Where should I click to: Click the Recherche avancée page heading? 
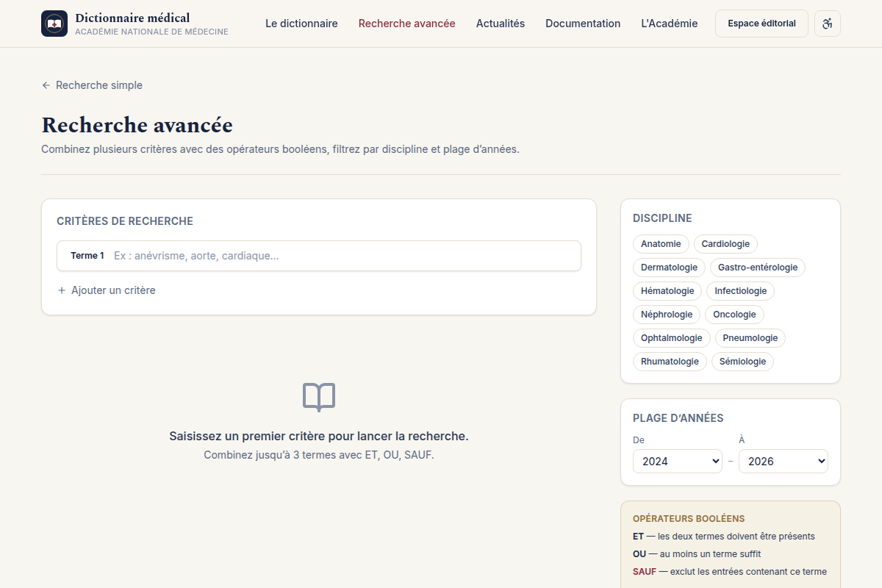(x=137, y=125)
